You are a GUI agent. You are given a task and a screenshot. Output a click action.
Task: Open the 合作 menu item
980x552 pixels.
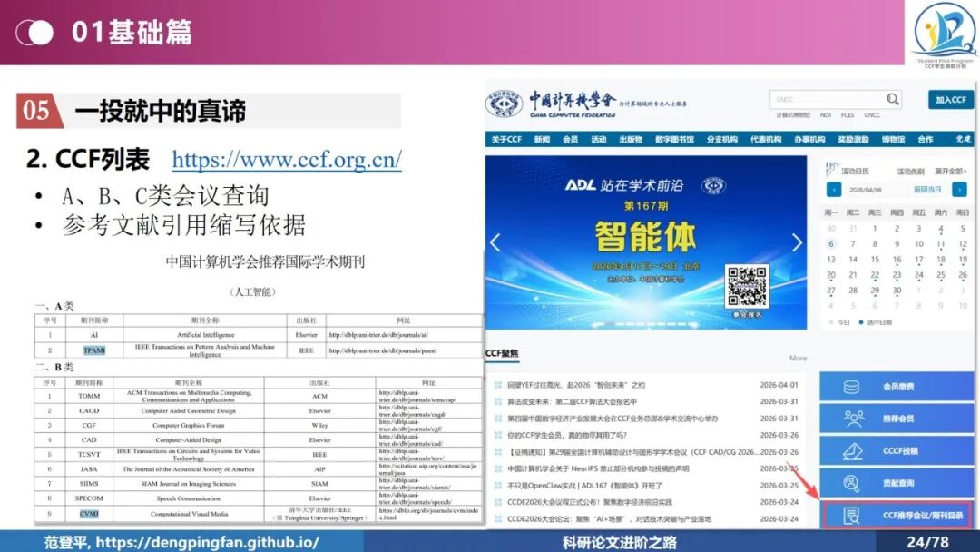click(925, 140)
